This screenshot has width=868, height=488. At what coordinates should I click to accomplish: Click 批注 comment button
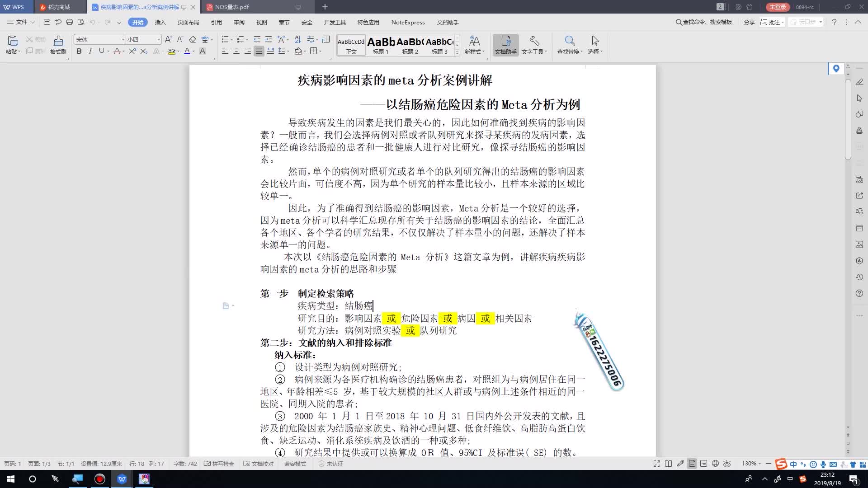(x=772, y=22)
